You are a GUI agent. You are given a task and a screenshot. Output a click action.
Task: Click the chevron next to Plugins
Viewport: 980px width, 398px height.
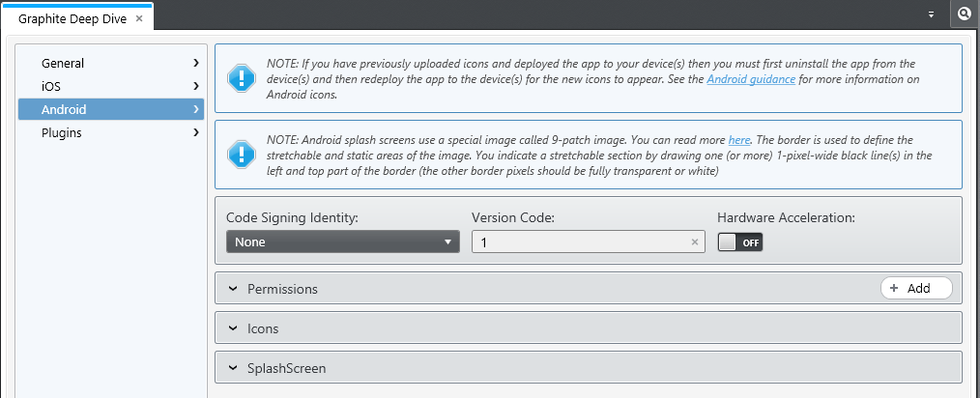click(x=196, y=132)
